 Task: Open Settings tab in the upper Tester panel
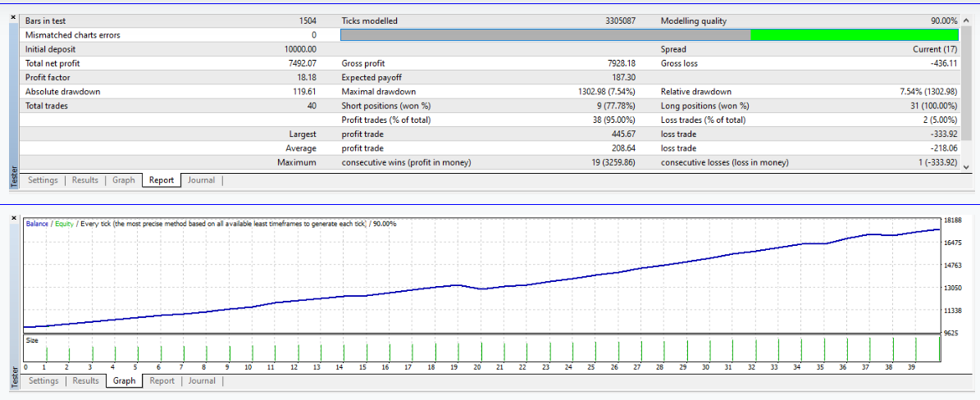(43, 180)
